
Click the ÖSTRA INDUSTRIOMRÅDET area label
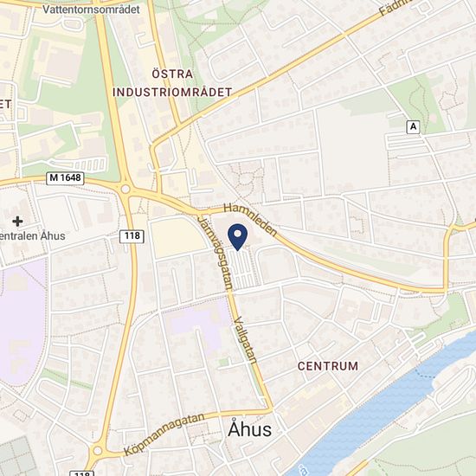coord(172,83)
